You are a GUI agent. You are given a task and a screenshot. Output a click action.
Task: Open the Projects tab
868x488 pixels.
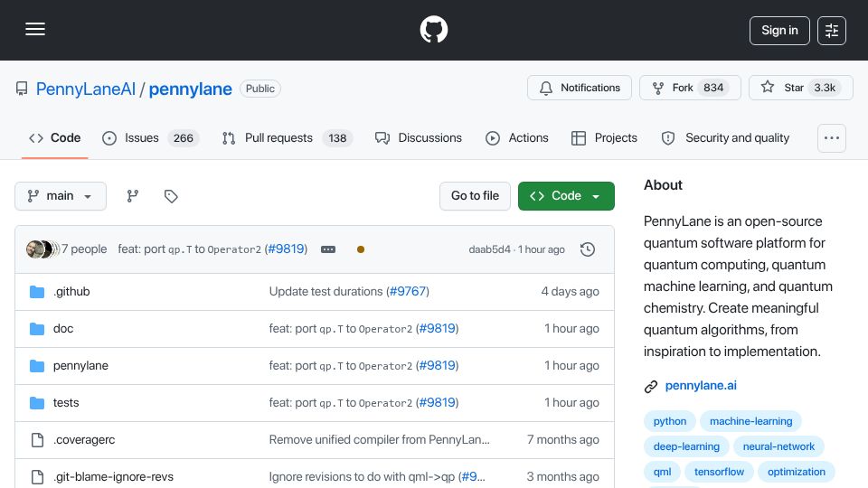(x=605, y=137)
